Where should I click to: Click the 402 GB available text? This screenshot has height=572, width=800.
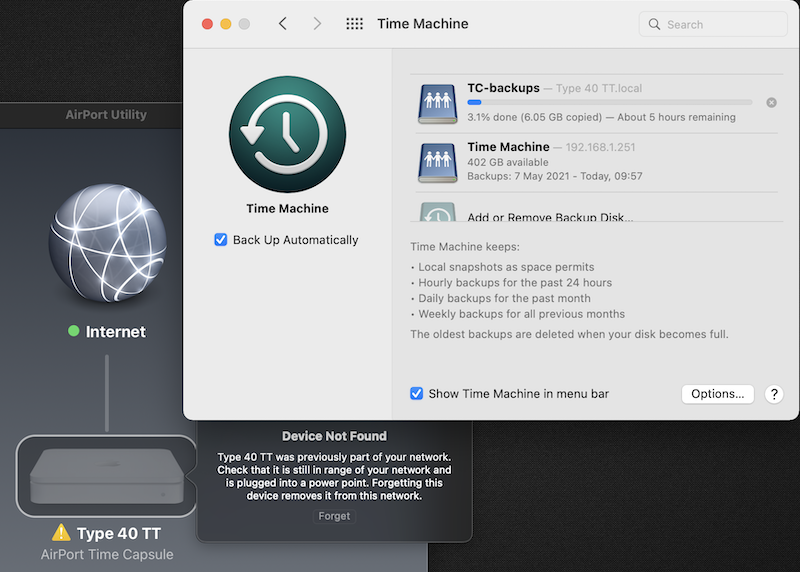(x=508, y=162)
